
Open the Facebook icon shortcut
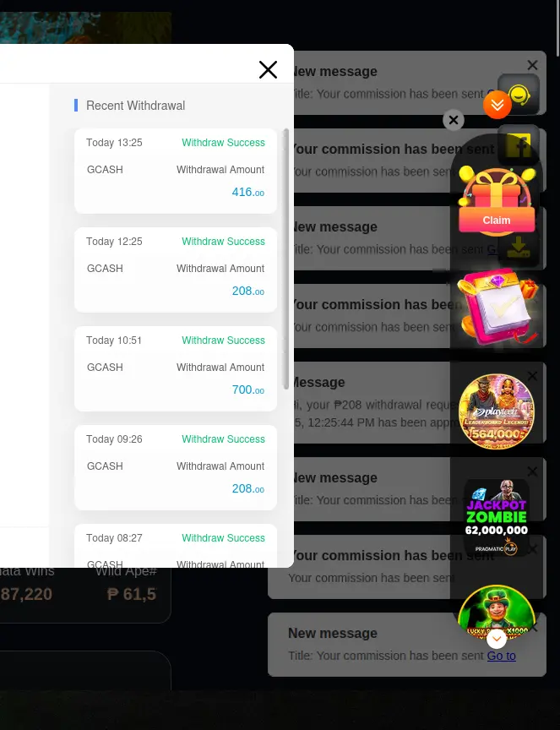519,145
